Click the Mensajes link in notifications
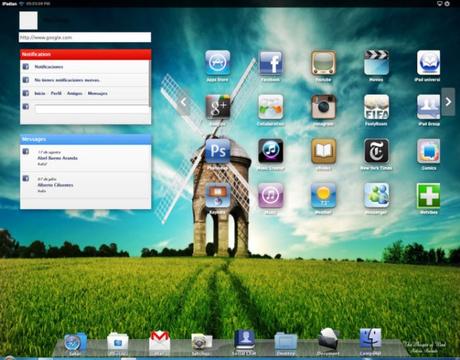Screen dimensions: 460x360 point(97,93)
